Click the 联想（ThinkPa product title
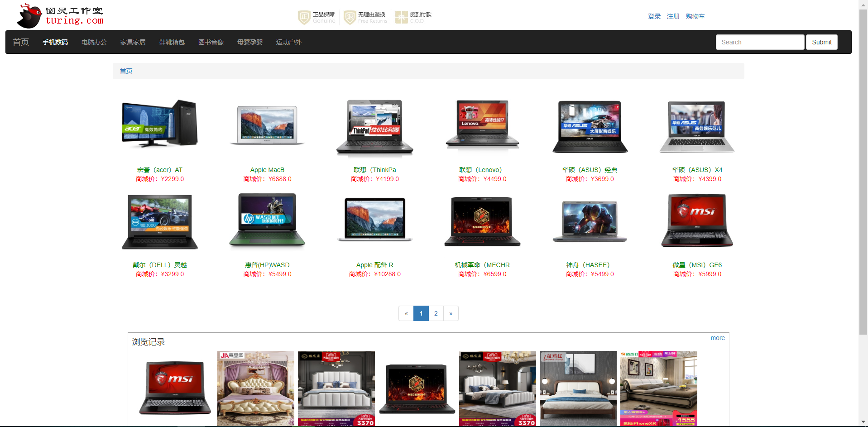This screenshot has width=868, height=427. [x=375, y=170]
